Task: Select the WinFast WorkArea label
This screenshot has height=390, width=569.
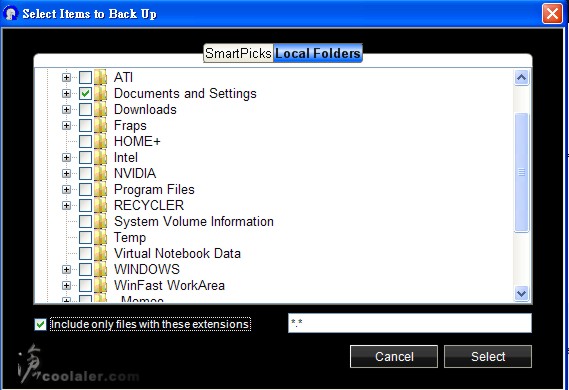Action: click(x=169, y=285)
